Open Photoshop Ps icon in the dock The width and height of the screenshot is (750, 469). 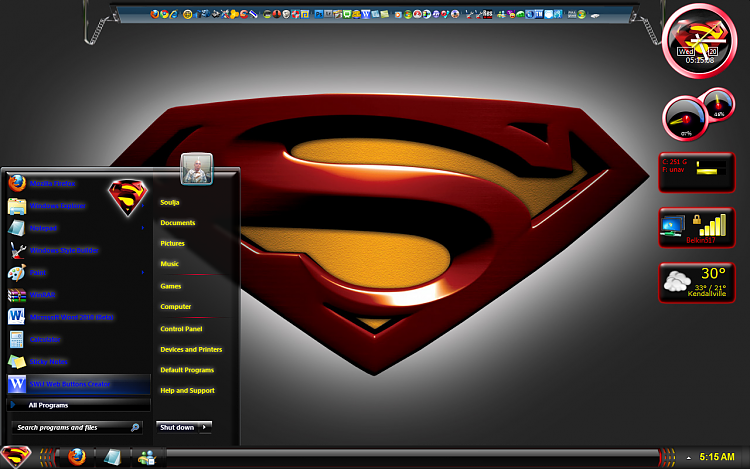(x=319, y=14)
